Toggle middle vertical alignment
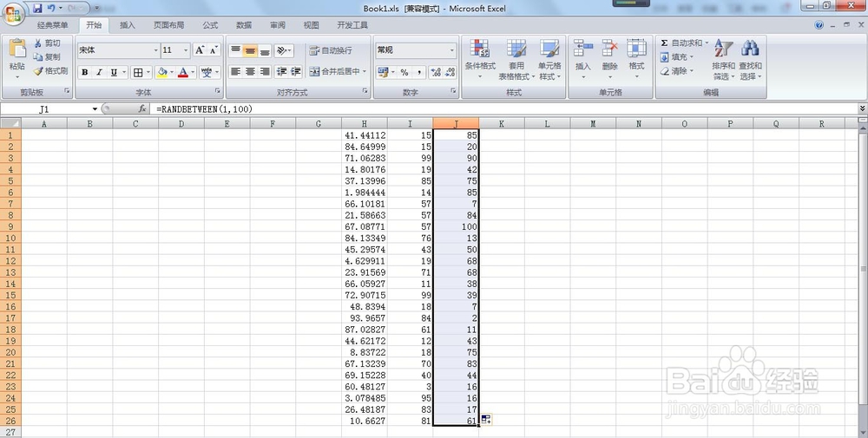The width and height of the screenshot is (868, 438). 250,51
